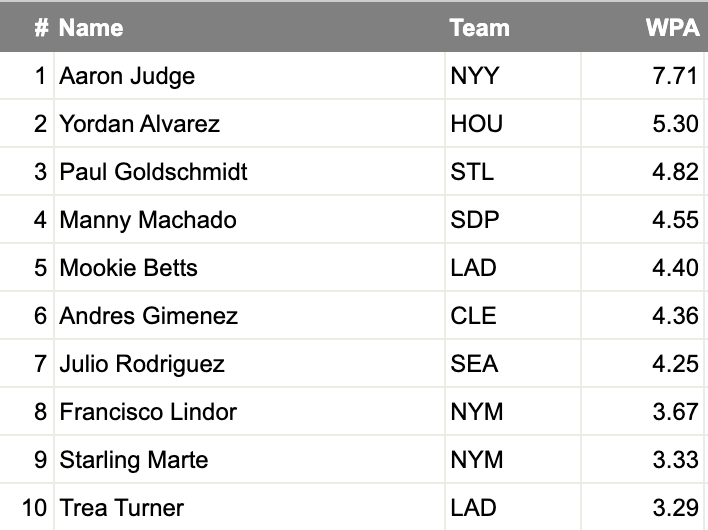Click the # rank column header
The image size is (708, 530).
tap(41, 27)
